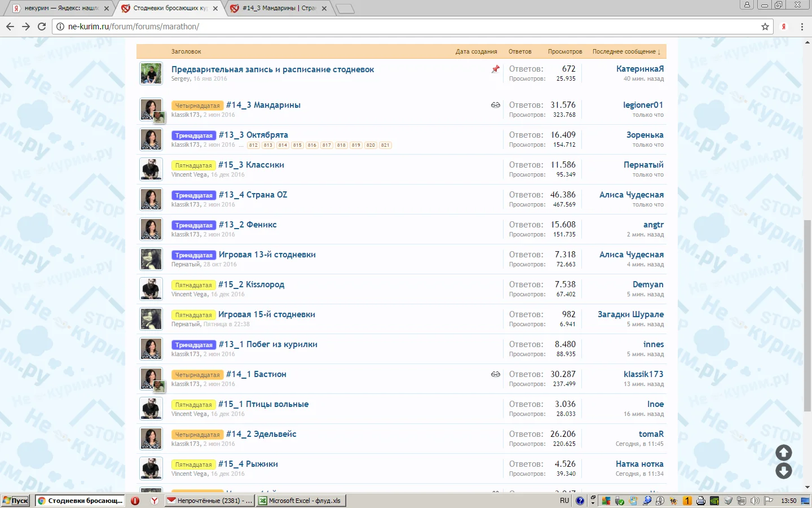Click the address bar URL field
Viewport: 812px width, 508px height.
click(395, 27)
